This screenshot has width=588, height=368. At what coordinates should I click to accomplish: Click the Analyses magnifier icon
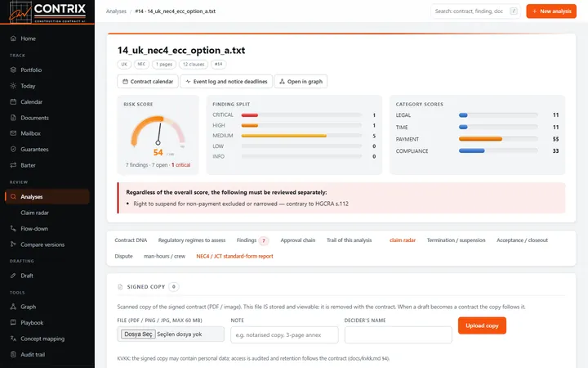coord(13,197)
